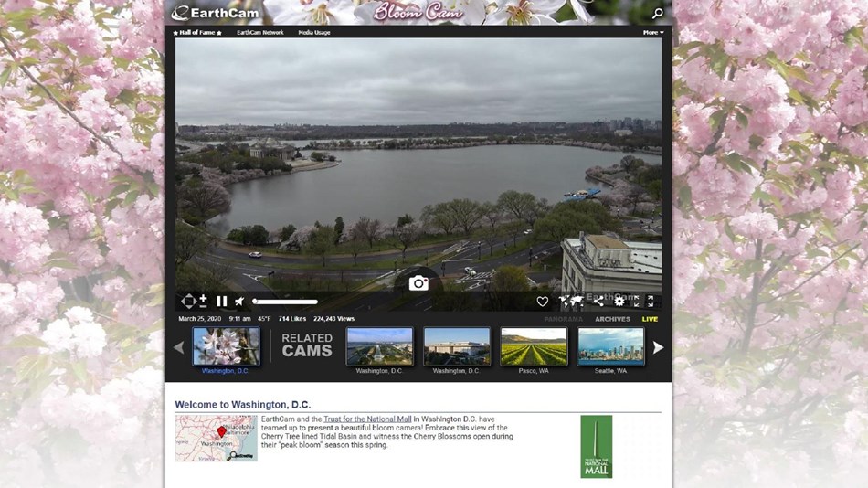
Task: Expand the More dropdown
Action: pyautogui.click(x=653, y=33)
